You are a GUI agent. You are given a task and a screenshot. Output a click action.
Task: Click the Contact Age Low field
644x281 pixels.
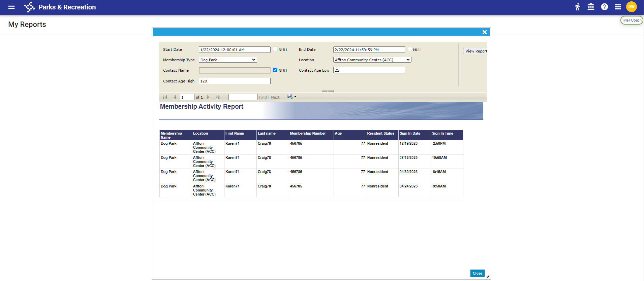point(369,70)
